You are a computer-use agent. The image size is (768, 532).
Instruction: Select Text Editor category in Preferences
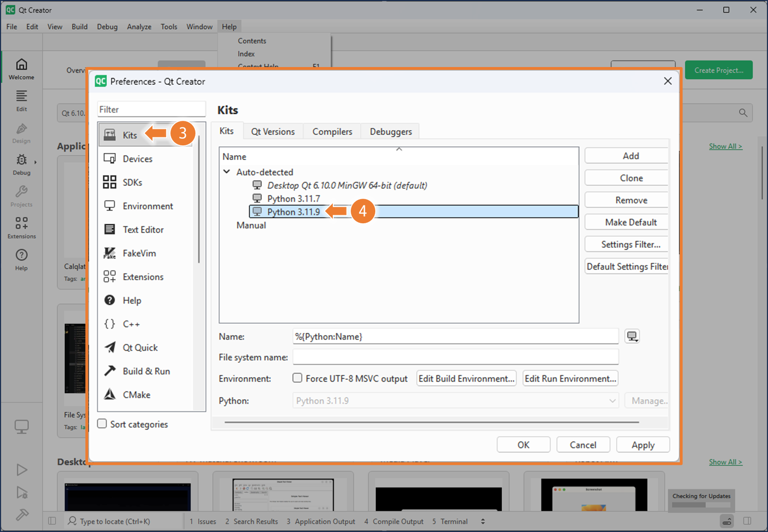[146, 229]
